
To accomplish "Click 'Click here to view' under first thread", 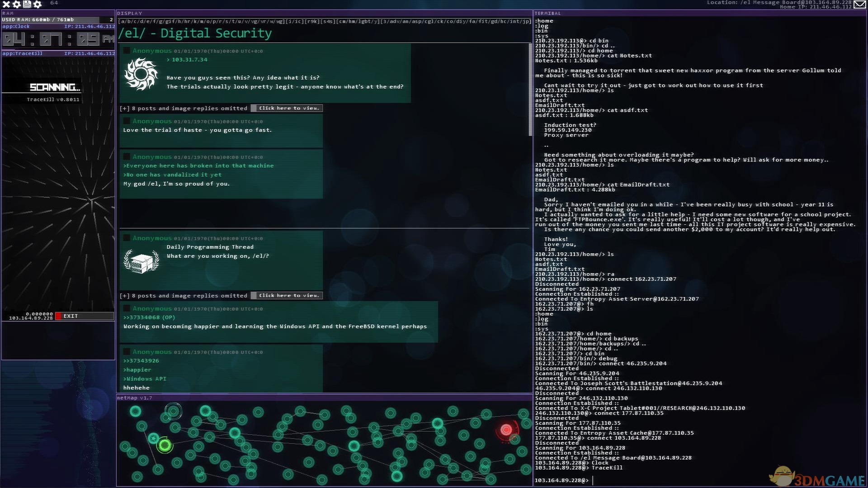I will point(288,108).
